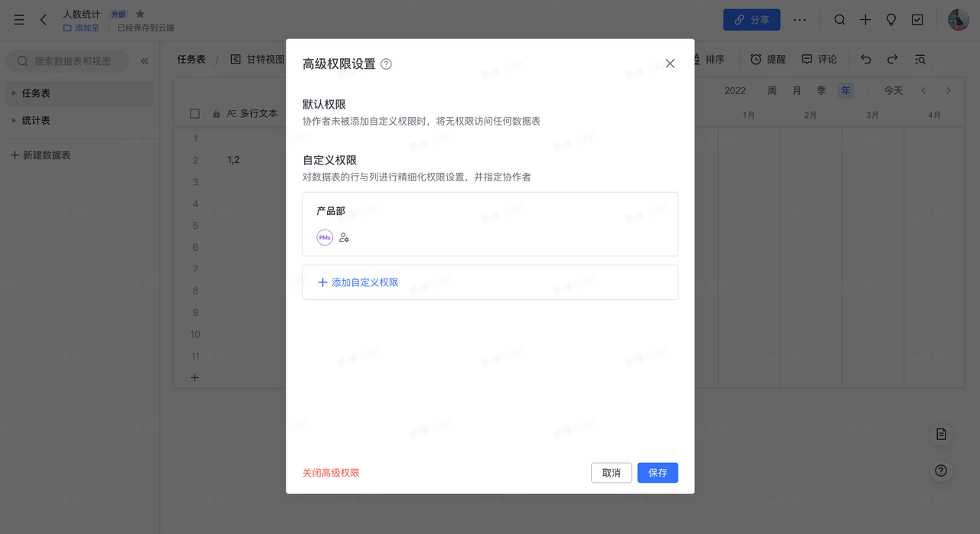Star the 人数统计 document
Screen dimensions: 980x534
click(140, 15)
